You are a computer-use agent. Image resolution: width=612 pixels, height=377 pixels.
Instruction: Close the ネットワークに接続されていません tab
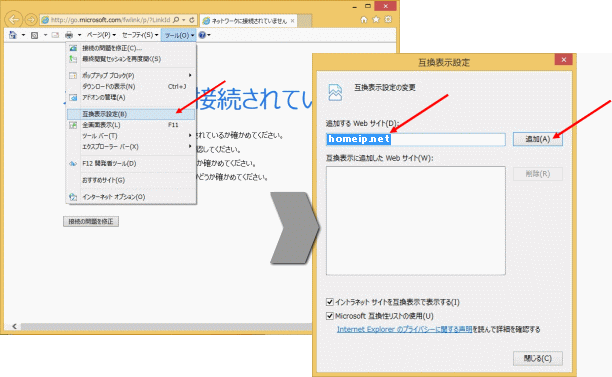292,21
